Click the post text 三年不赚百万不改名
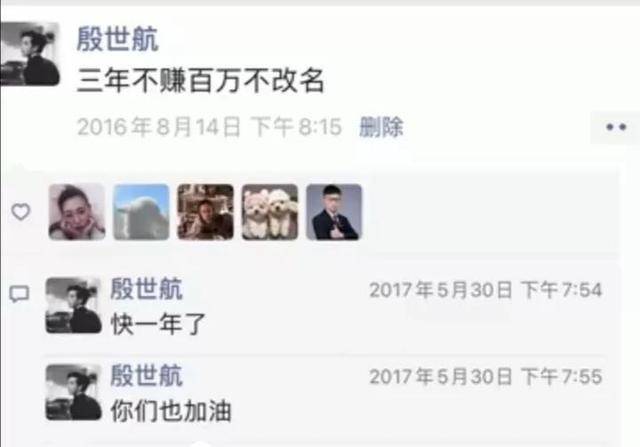Viewport: 640px width, 447px height. [x=201, y=80]
